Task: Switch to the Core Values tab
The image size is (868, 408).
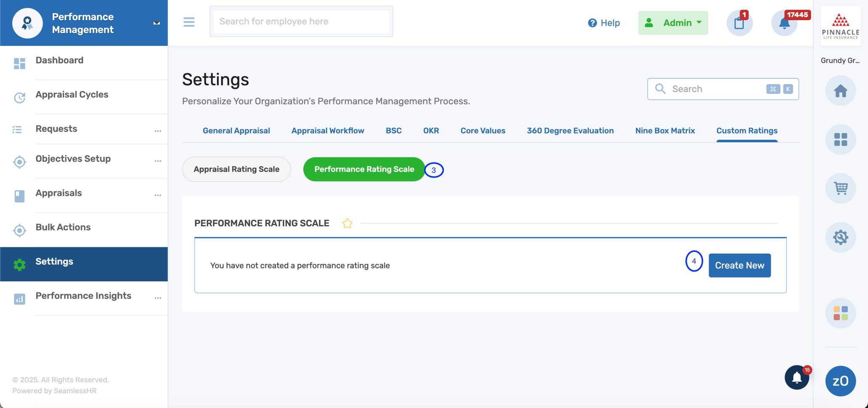Action: (483, 131)
